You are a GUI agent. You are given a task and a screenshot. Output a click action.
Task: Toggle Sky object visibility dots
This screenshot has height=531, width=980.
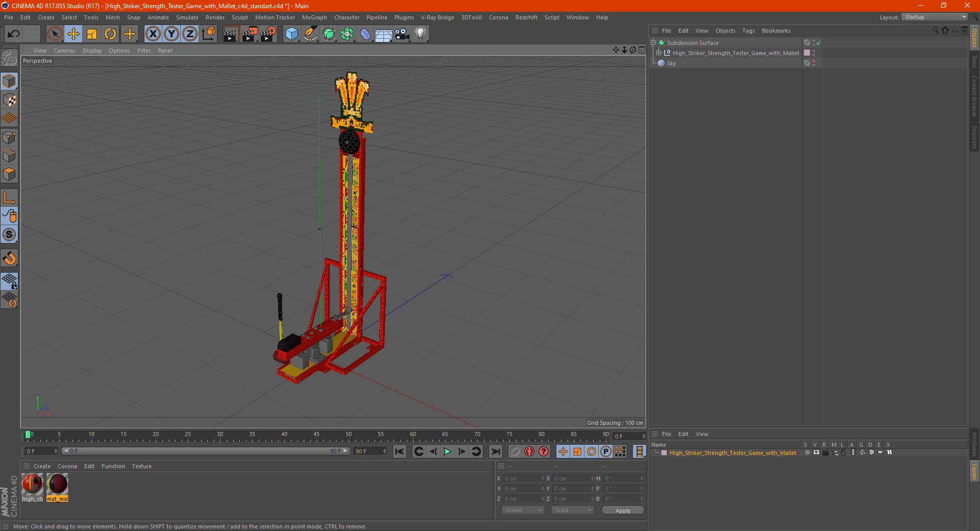pyautogui.click(x=814, y=63)
